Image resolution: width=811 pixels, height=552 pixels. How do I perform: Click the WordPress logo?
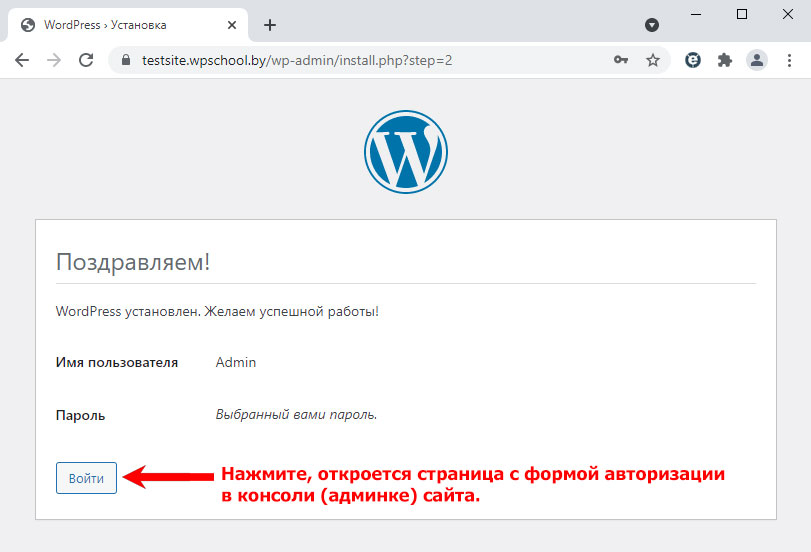click(406, 152)
